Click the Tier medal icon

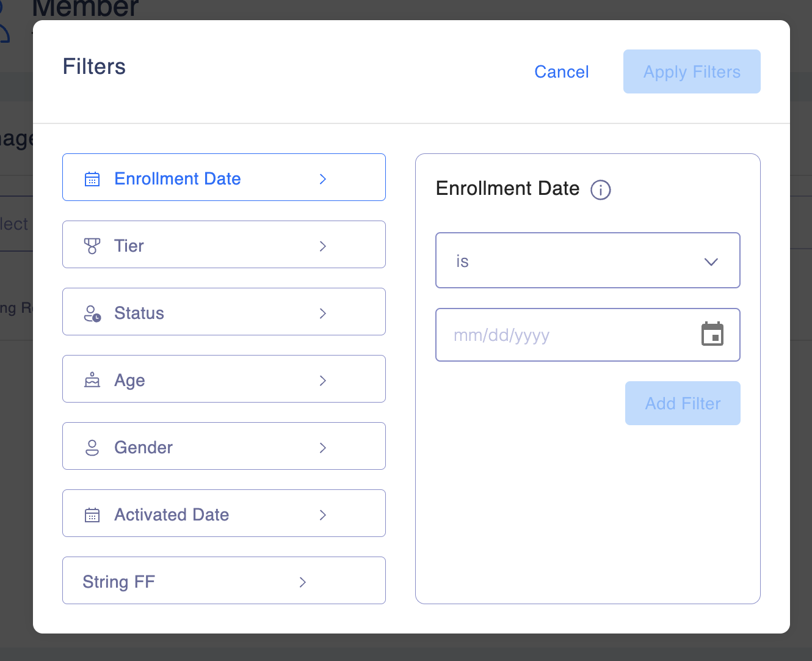pyautogui.click(x=92, y=246)
